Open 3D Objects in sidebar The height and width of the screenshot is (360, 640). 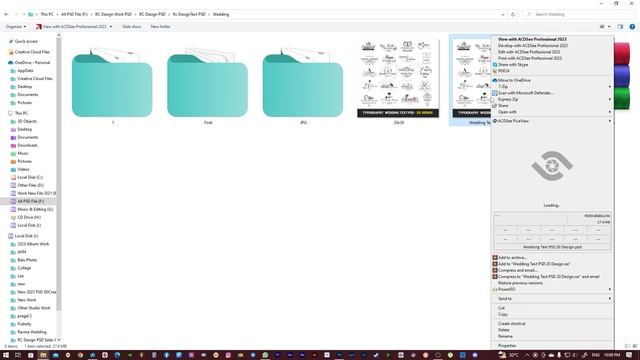(x=27, y=121)
